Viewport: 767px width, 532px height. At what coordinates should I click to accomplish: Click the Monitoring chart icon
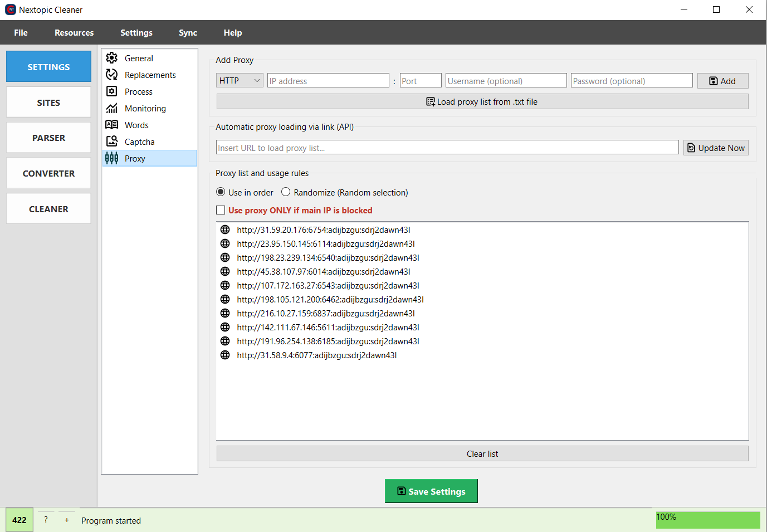112,108
